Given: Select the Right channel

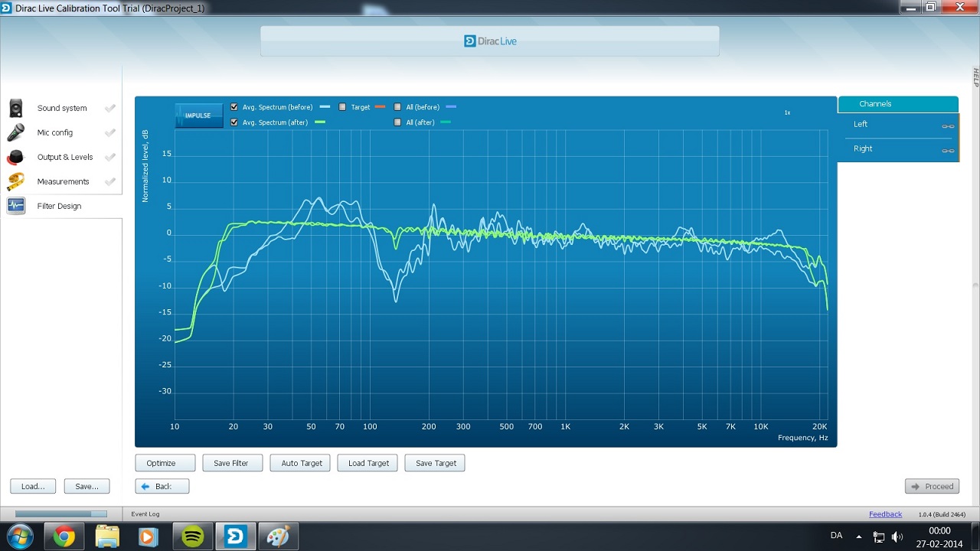Looking at the screenshot, I should [898, 149].
